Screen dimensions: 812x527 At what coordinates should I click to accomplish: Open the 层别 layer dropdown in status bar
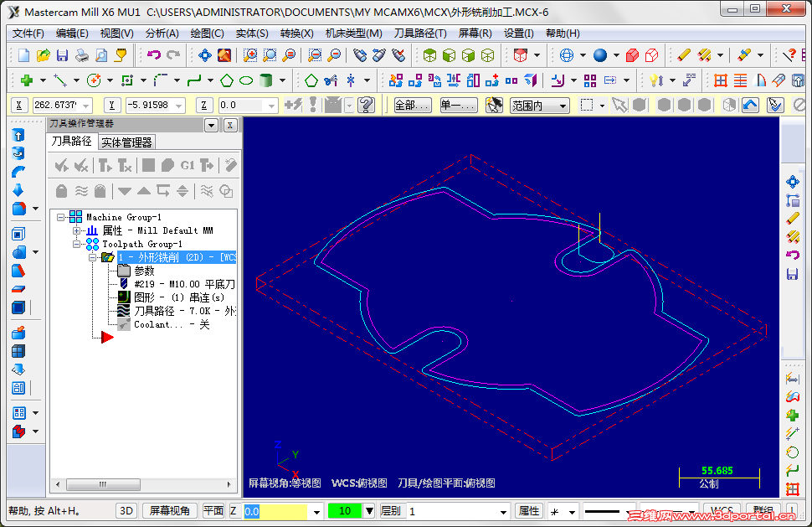click(x=504, y=510)
